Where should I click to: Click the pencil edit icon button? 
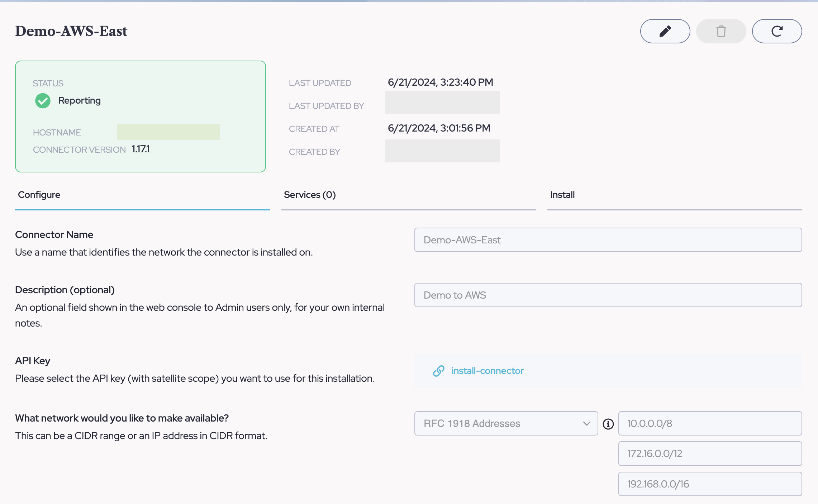(x=665, y=31)
